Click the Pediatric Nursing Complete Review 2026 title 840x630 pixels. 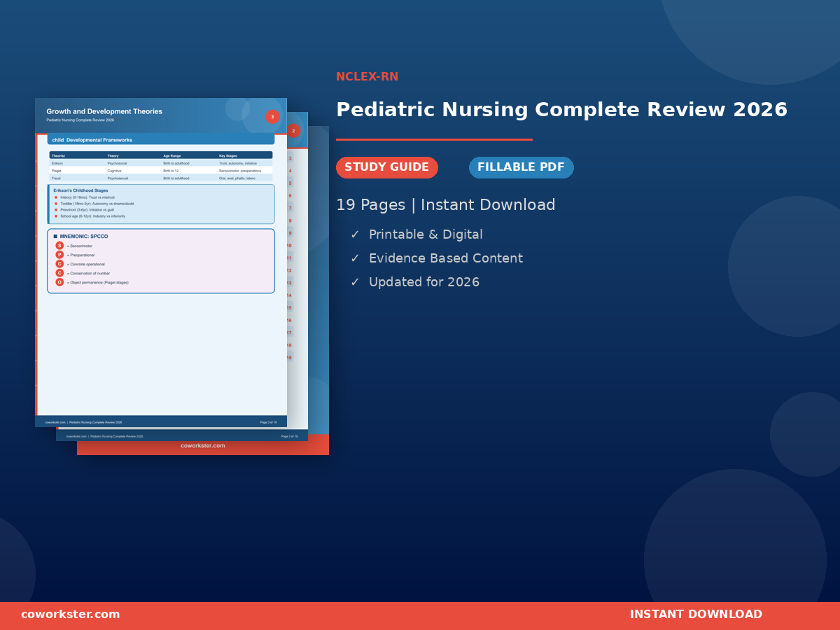561,110
